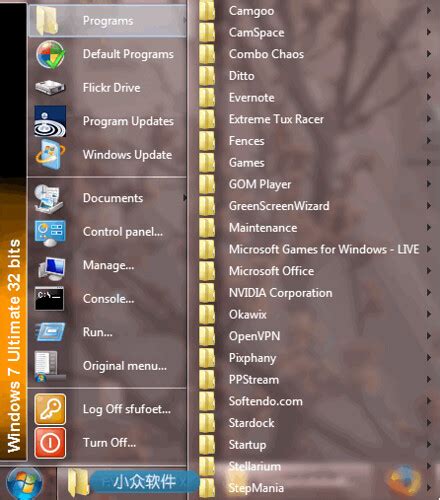Image resolution: width=440 pixels, height=500 pixels.
Task: Click the Run... label
Action: click(98, 332)
